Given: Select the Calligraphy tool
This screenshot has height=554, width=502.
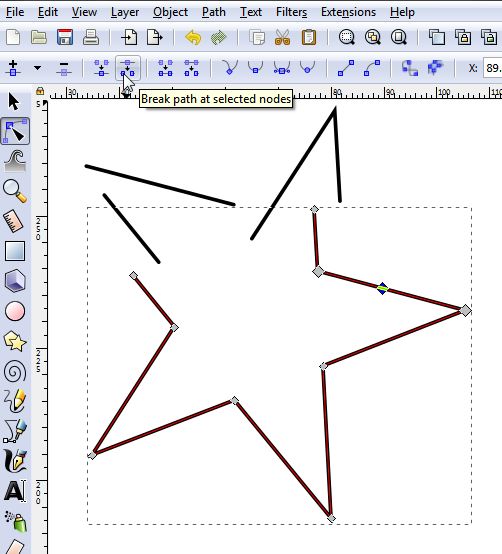Looking at the screenshot, I should 15,461.
